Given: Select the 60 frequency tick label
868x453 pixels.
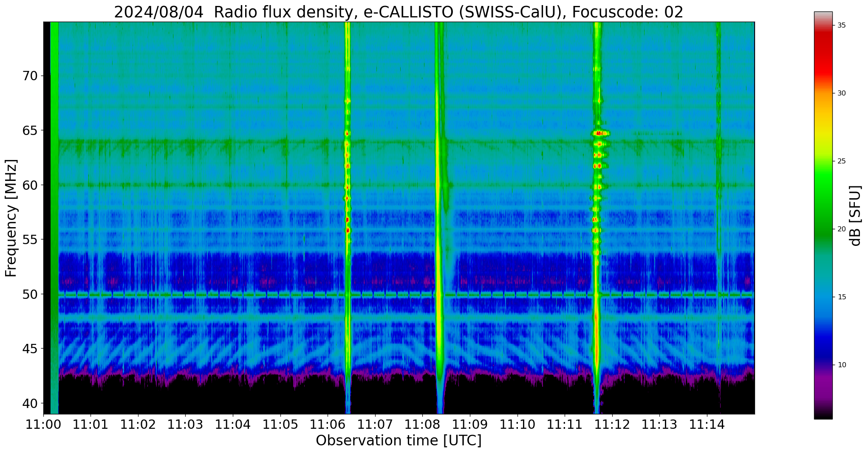Looking at the screenshot, I should point(30,185).
